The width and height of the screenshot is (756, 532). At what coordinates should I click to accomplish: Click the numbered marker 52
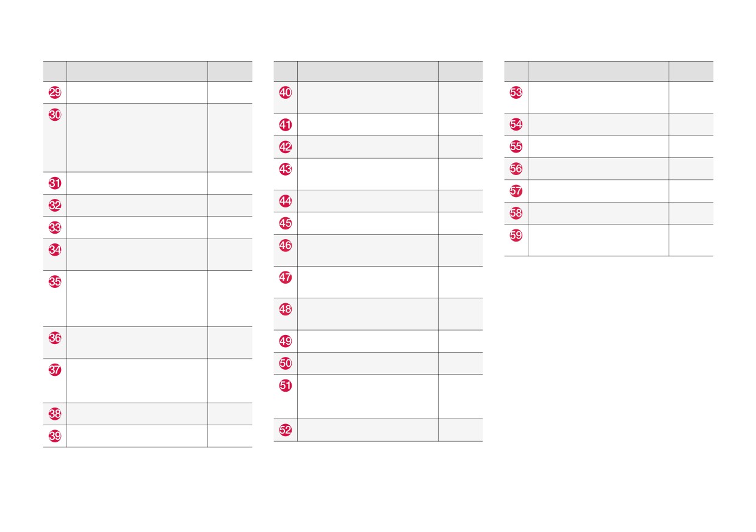[x=286, y=430]
